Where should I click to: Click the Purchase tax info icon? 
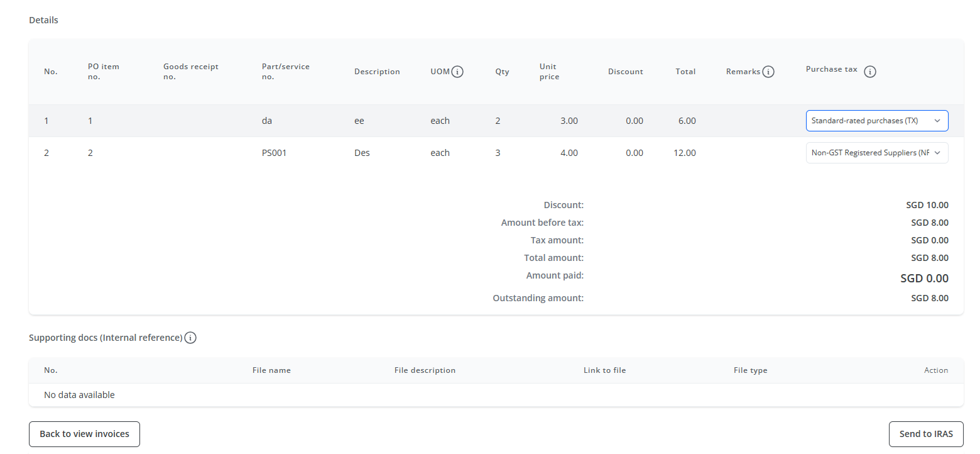869,72
